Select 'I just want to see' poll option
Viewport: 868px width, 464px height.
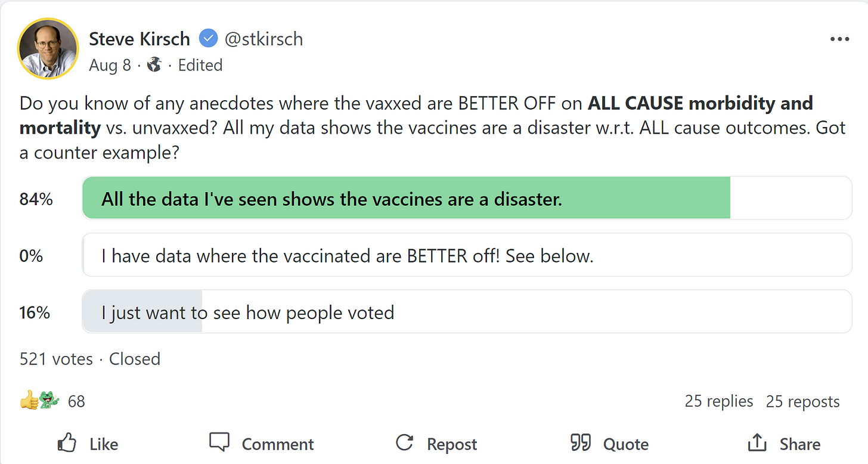point(466,312)
